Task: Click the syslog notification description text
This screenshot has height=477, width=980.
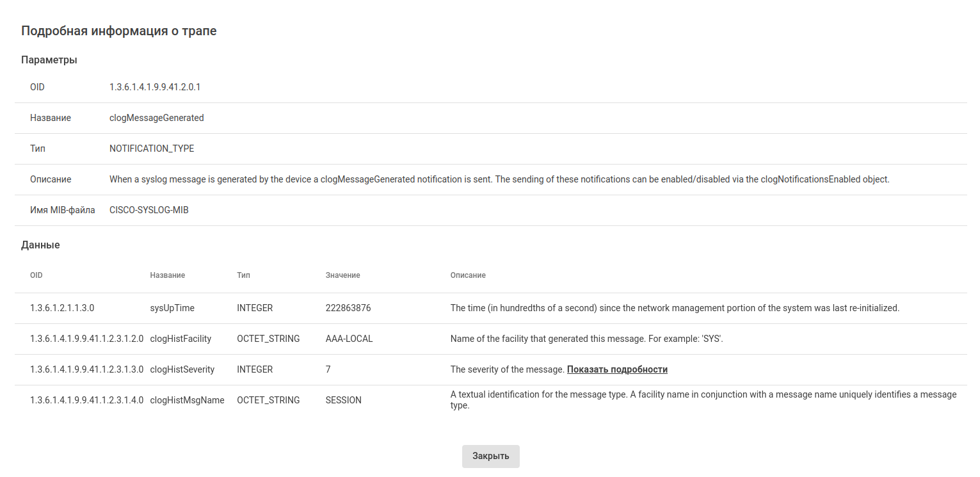Action: pyautogui.click(x=499, y=179)
